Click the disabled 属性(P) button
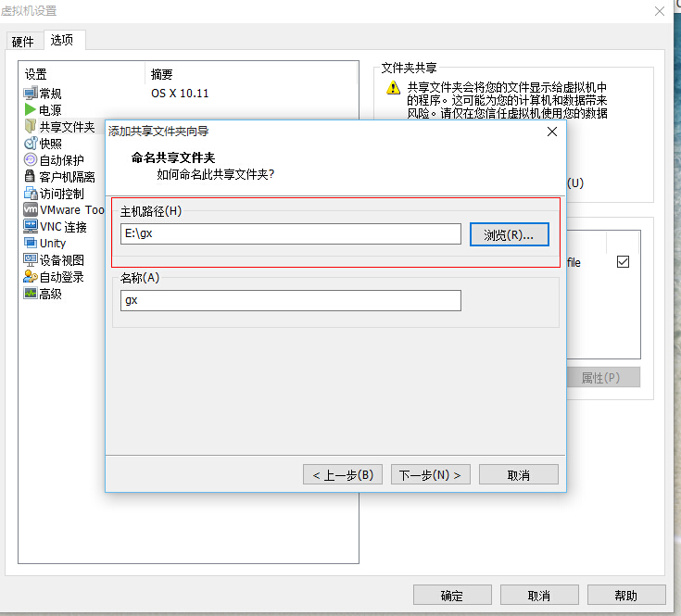This screenshot has width=681, height=616. (x=603, y=377)
